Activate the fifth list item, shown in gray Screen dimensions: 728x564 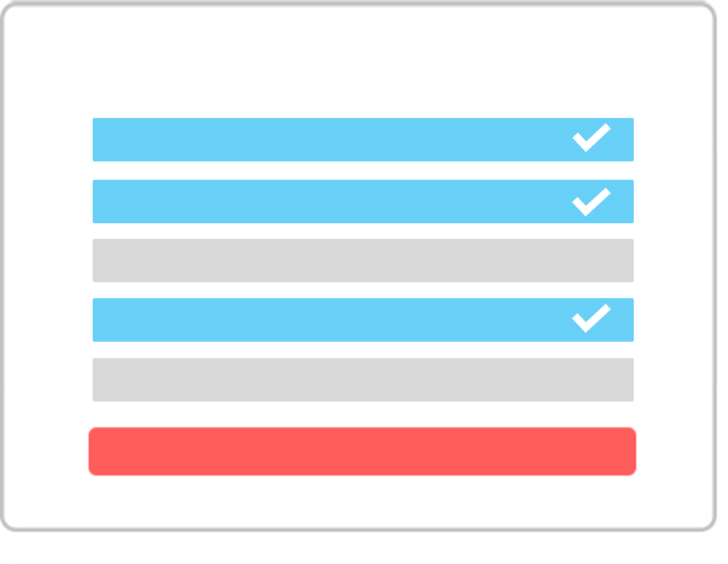click(363, 379)
